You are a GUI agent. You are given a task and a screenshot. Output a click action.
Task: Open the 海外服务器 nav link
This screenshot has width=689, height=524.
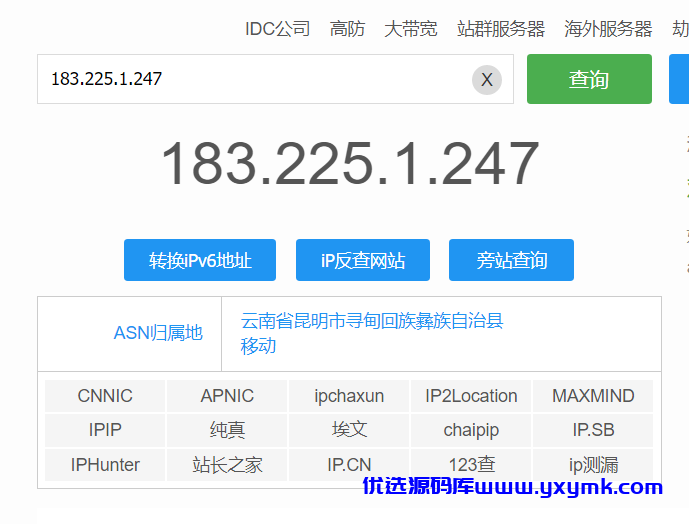(608, 29)
